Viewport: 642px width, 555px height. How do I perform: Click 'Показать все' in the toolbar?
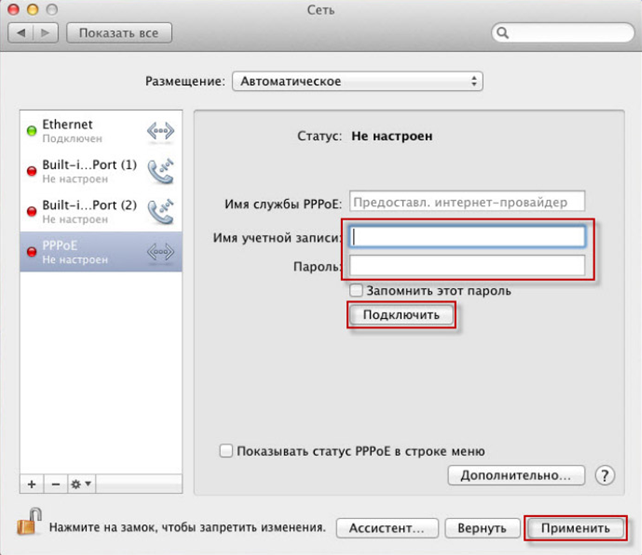coord(119,33)
